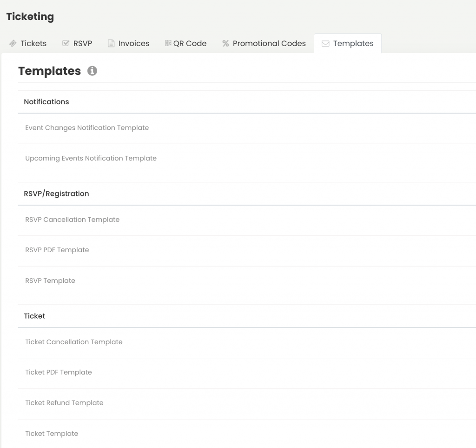Switch to the RSVP tab

pyautogui.click(x=77, y=43)
